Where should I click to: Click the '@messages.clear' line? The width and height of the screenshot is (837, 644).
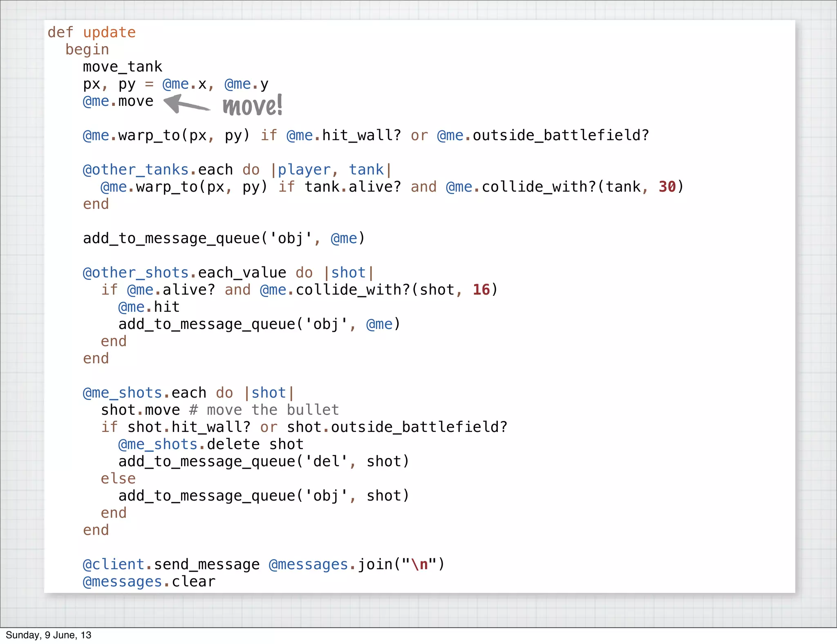pyautogui.click(x=149, y=581)
